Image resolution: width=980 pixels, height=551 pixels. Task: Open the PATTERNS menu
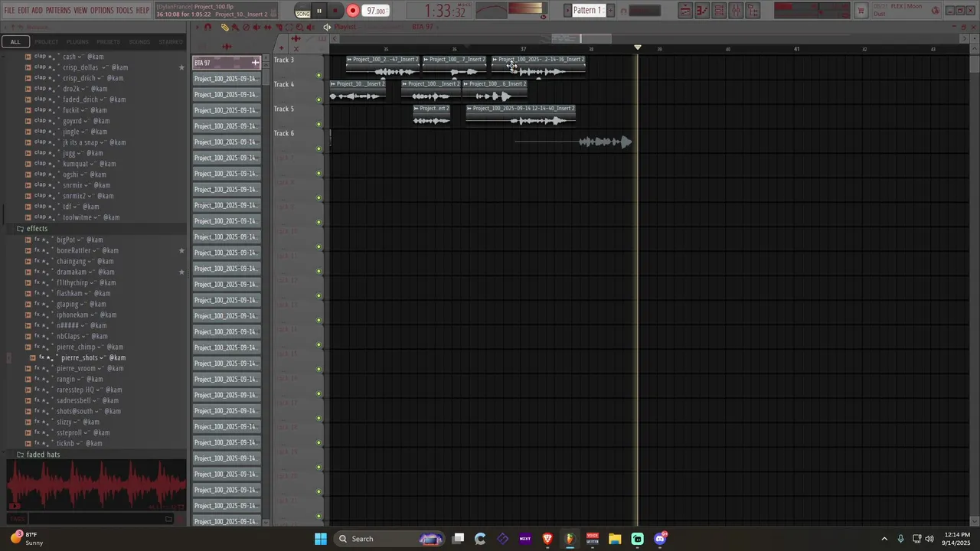click(58, 11)
